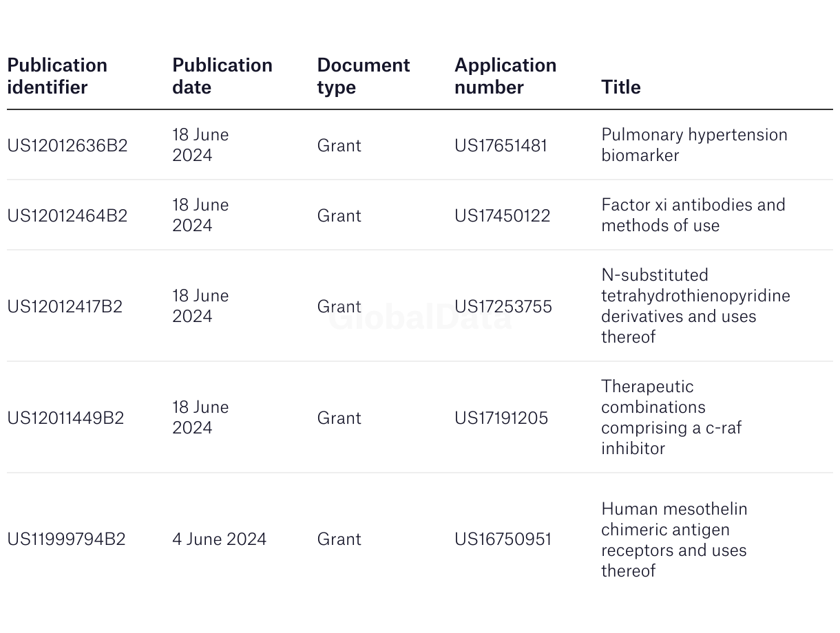Viewport: 840px width, 633px height.
Task: Open publication US11999794B2
Action: pyautogui.click(x=66, y=539)
